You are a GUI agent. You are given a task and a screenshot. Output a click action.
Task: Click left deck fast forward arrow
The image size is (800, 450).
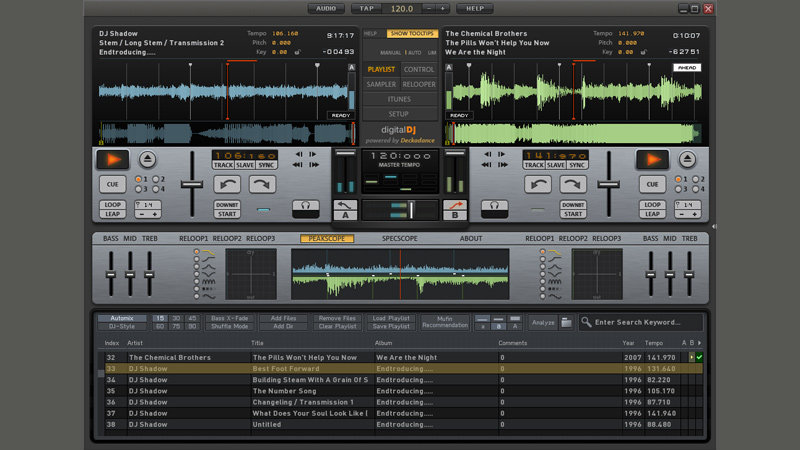314,165
